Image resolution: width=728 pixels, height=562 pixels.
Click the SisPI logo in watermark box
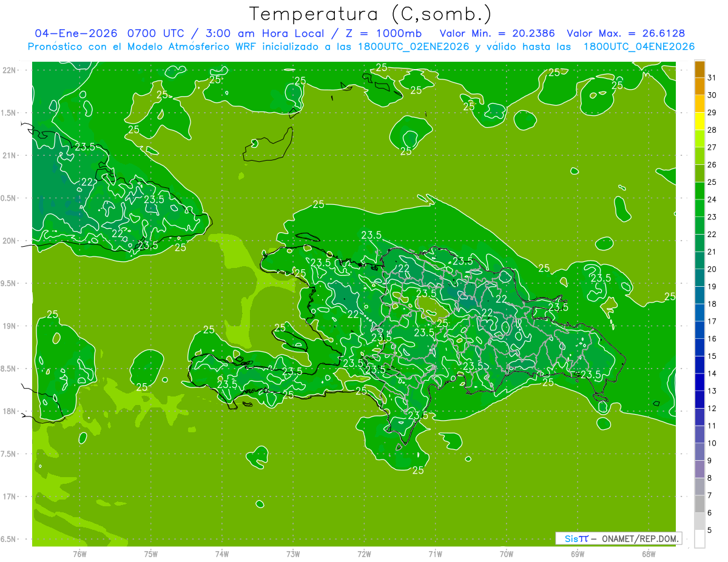point(576,538)
